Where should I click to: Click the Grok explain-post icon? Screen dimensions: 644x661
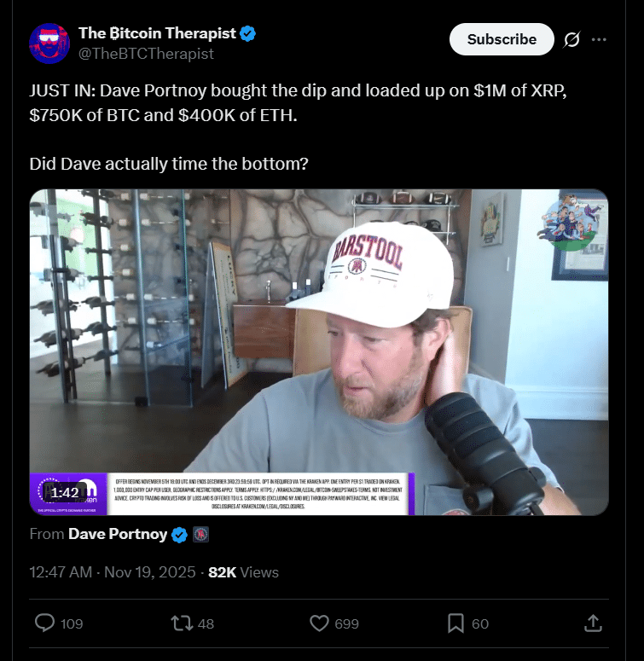coord(573,39)
